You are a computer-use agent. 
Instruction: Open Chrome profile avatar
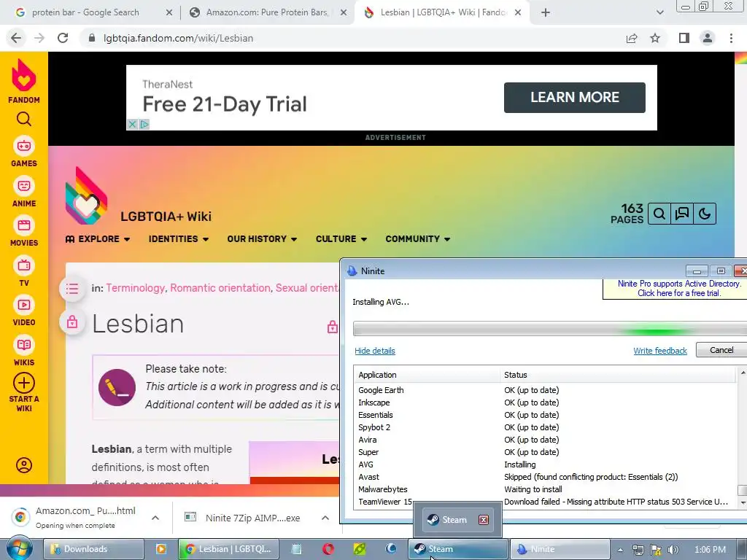(x=708, y=38)
